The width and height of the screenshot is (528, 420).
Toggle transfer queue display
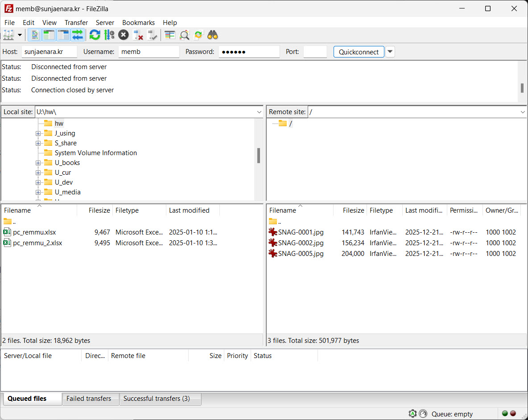click(x=78, y=35)
